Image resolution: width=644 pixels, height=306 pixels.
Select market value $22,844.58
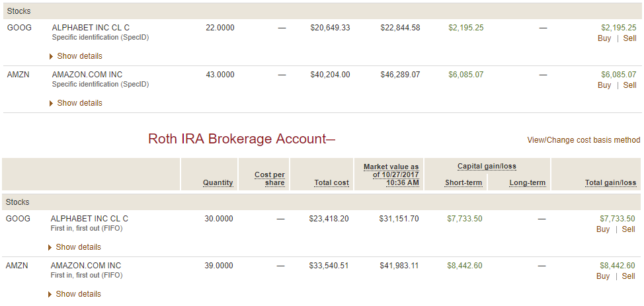tap(400, 28)
